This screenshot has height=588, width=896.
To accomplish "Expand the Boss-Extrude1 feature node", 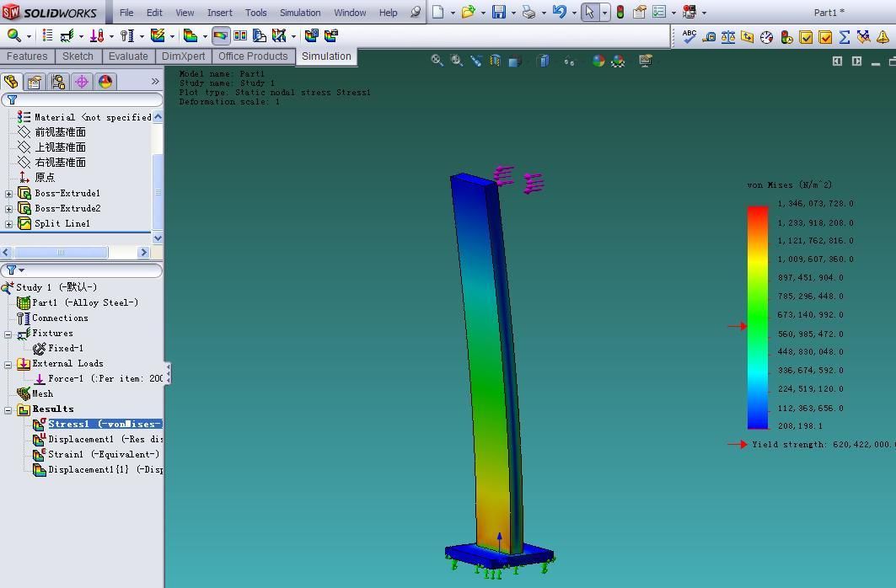I will click(9, 194).
